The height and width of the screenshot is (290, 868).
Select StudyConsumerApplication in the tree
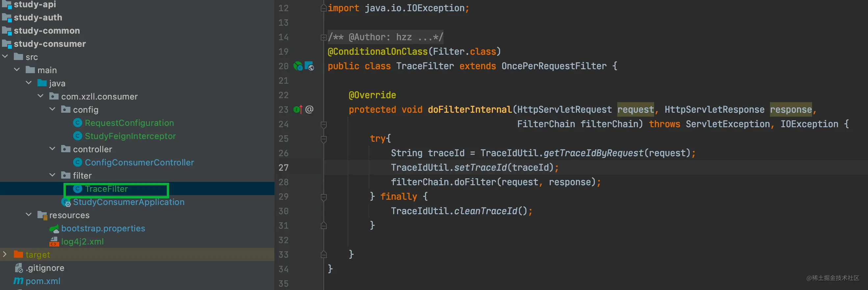coord(129,202)
